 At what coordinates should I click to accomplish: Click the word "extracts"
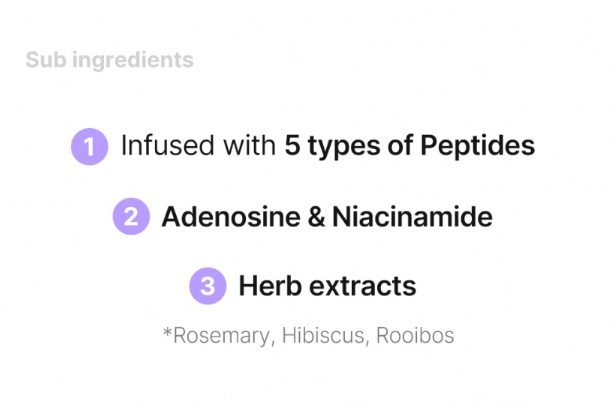360,287
